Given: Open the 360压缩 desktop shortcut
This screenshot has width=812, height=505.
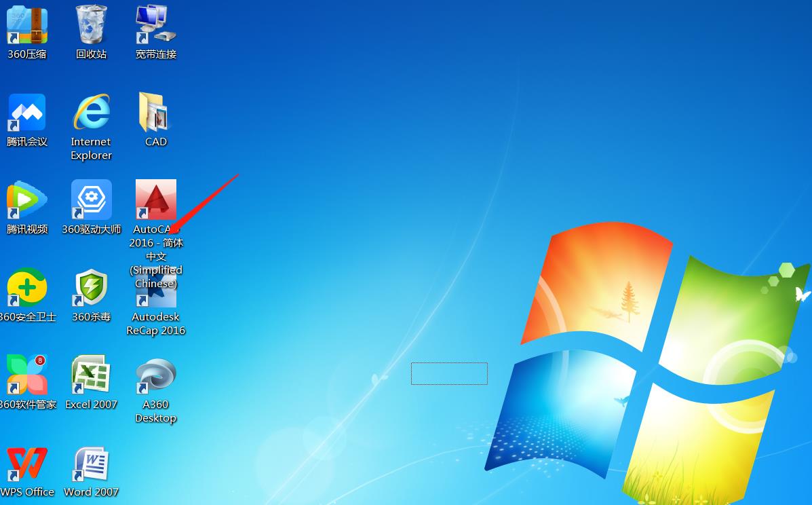Looking at the screenshot, I should tap(27, 26).
